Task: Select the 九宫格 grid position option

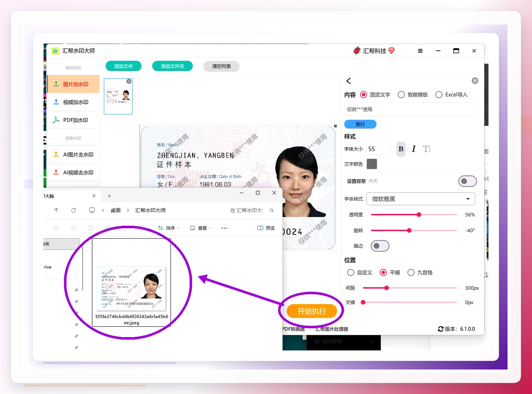Action: tap(411, 273)
